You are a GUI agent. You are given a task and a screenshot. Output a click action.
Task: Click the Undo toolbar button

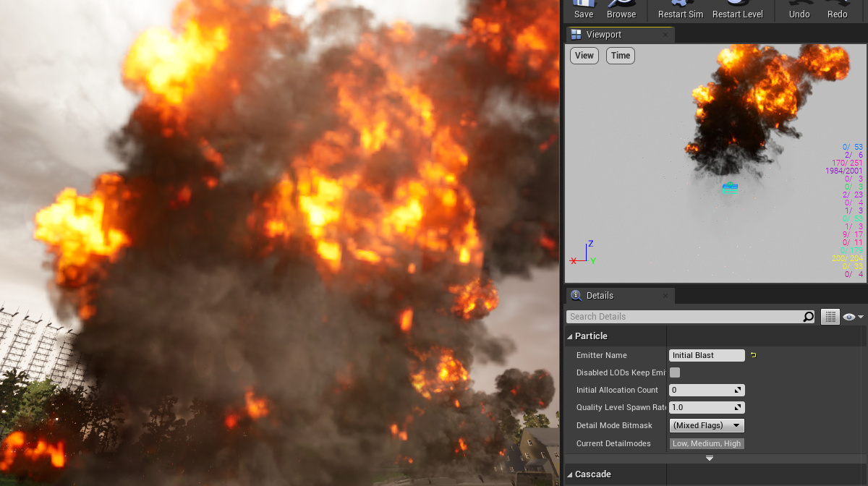pyautogui.click(x=799, y=10)
